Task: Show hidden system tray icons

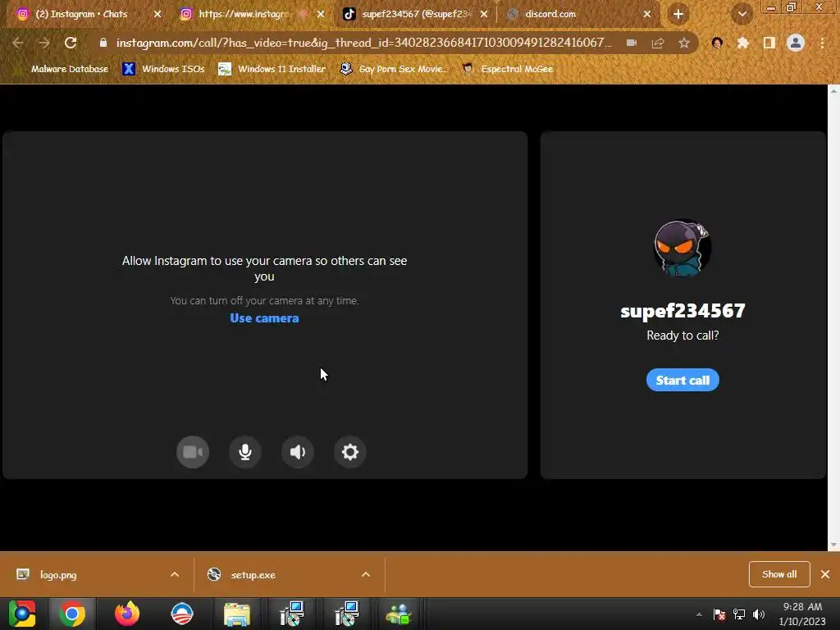Action: (x=699, y=614)
